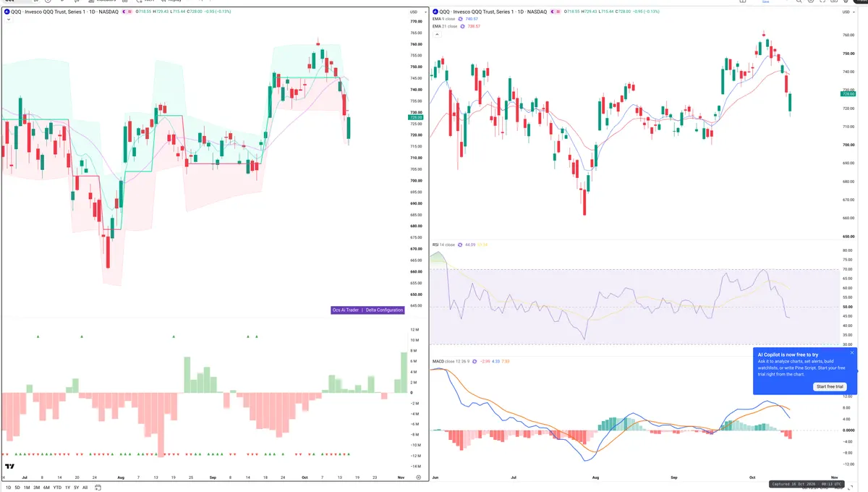Click market status moon icon, right chart
This screenshot has height=492, width=868.
pos(553,12)
